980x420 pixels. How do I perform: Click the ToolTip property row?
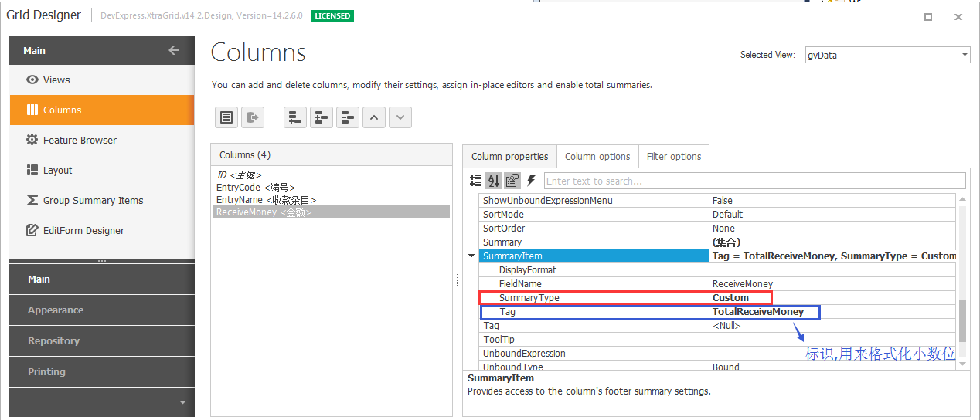pos(718,339)
